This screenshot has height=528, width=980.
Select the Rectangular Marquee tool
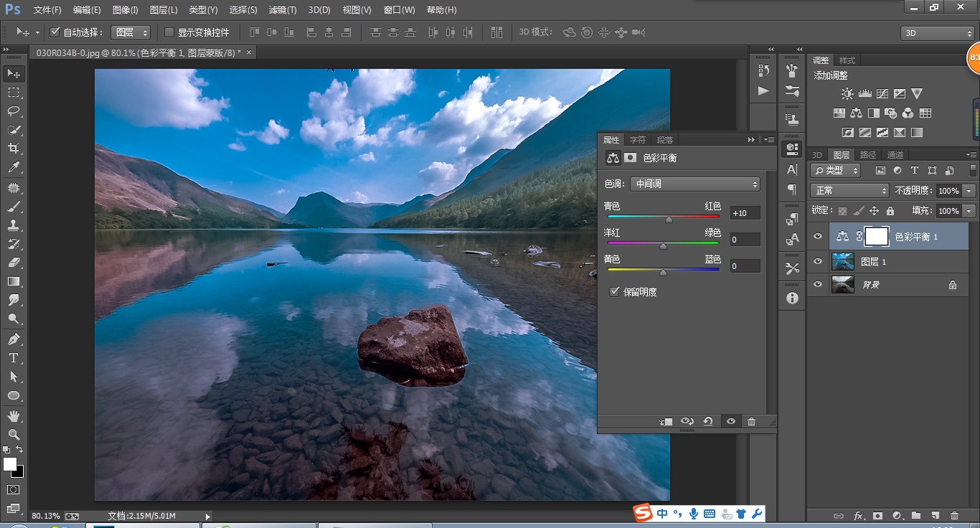coord(14,93)
